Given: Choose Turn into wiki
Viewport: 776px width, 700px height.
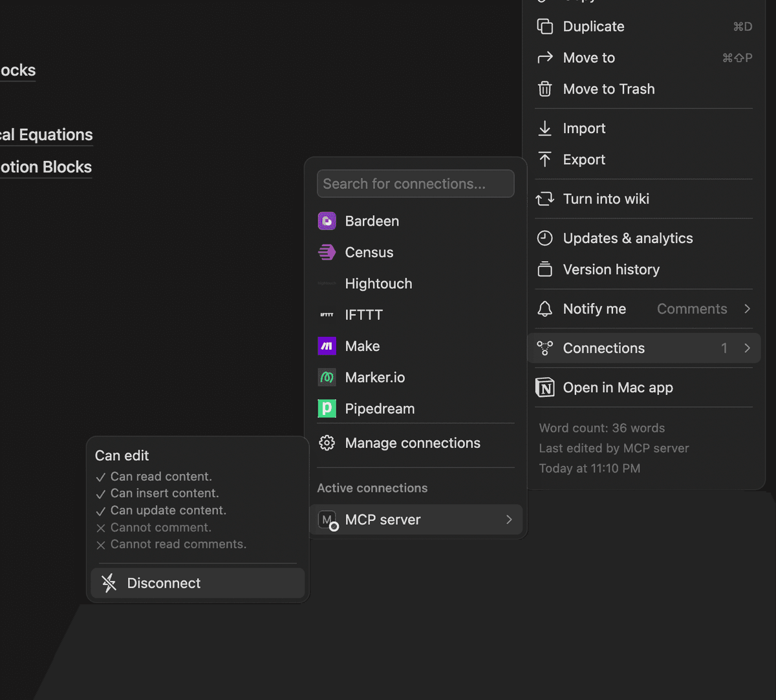Looking at the screenshot, I should (644, 199).
